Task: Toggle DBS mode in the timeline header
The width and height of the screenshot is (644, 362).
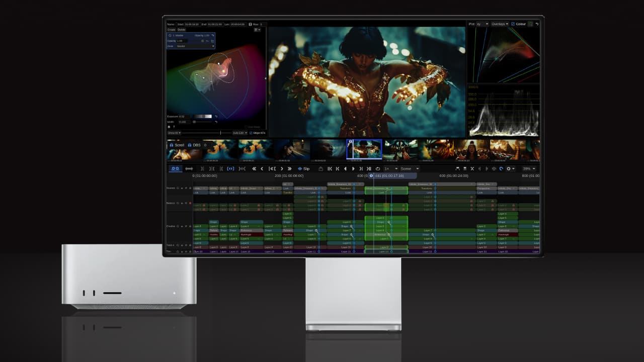Action: 196,145
